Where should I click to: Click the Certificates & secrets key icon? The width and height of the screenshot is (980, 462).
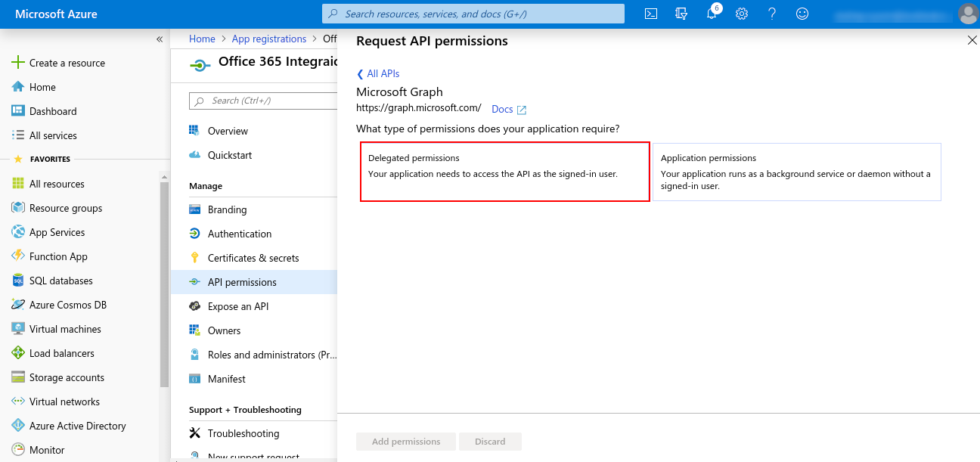(194, 258)
